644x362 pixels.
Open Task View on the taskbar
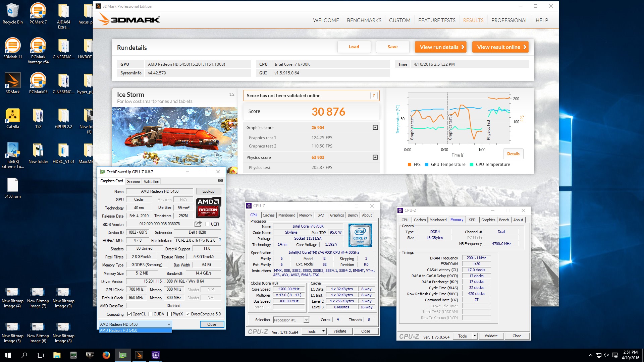pyautogui.click(x=40, y=355)
